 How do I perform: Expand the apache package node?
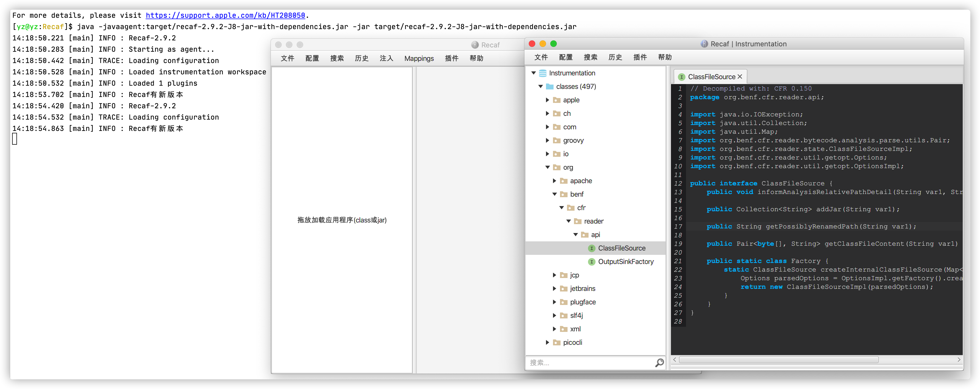554,181
